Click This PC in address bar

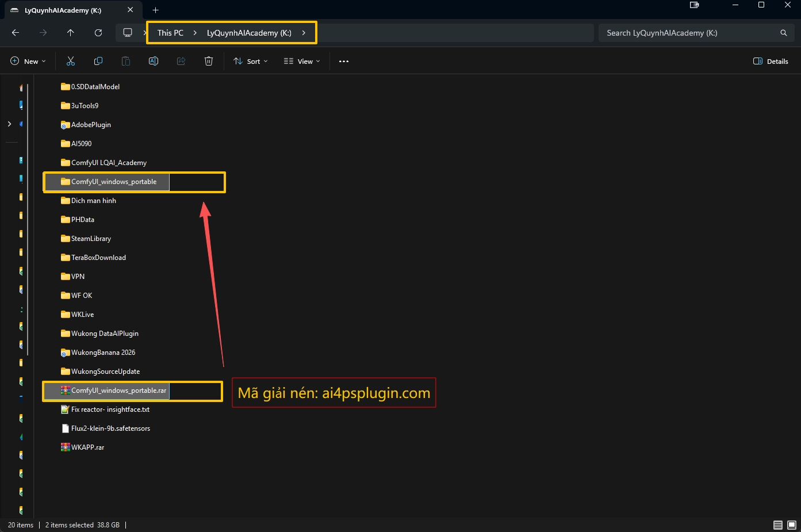coord(170,33)
